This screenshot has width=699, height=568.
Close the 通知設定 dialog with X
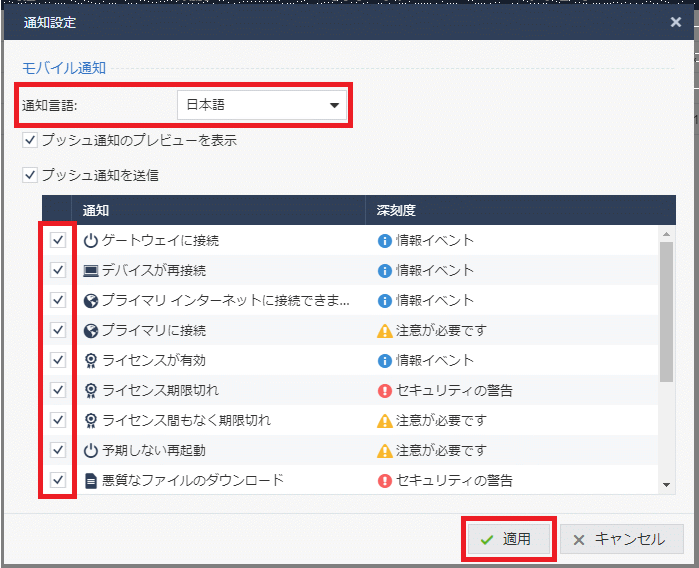coord(677,21)
